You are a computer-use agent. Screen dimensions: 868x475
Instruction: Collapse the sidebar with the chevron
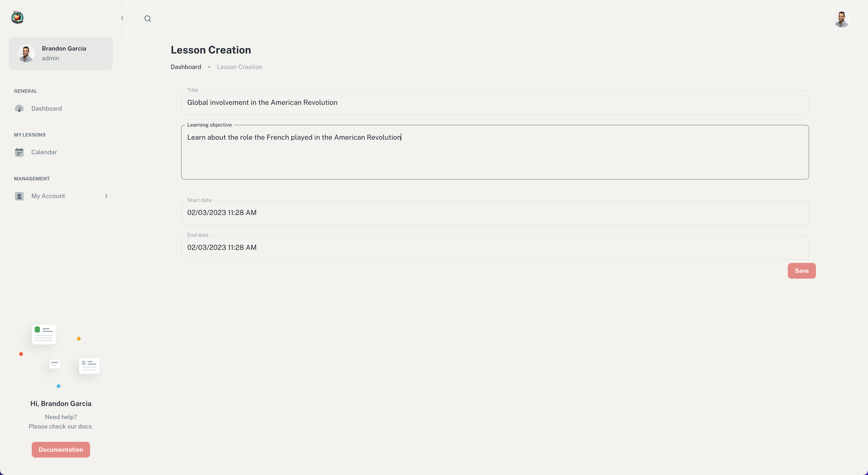point(122,18)
